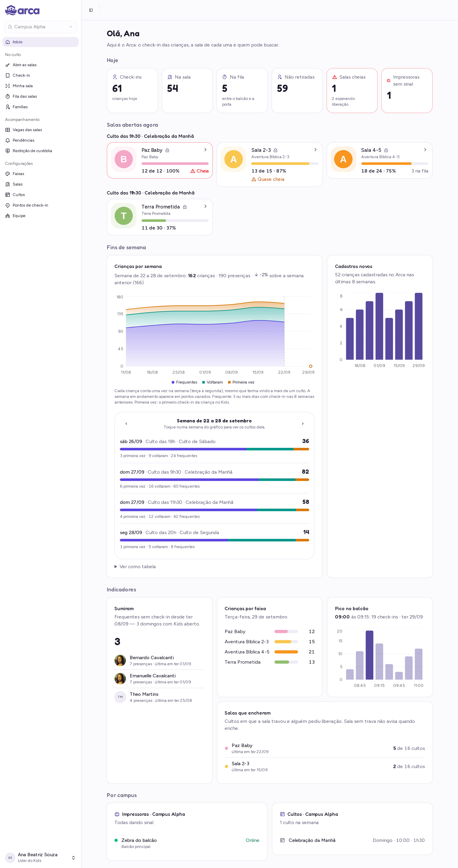Click the Frequentes legend color swatch
This screenshot has width=458, height=868.
click(173, 382)
